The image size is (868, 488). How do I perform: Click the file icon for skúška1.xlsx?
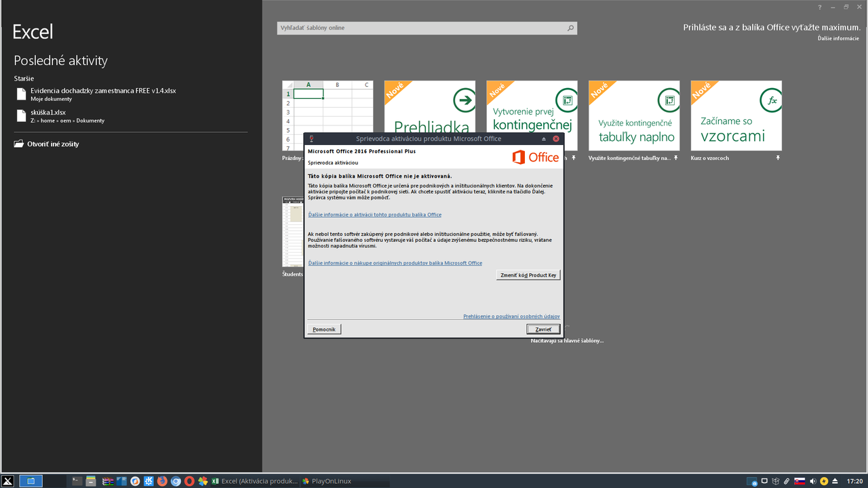21,116
